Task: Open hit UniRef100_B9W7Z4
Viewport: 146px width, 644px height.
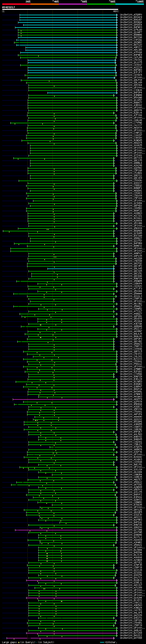Action: click(x=131, y=278)
